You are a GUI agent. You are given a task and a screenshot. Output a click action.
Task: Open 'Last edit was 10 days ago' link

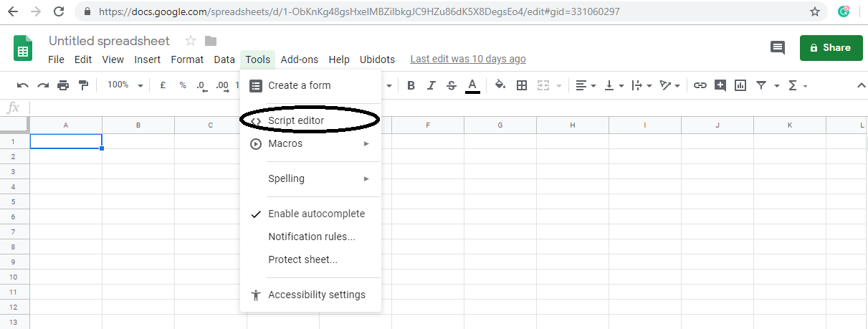[x=468, y=59]
